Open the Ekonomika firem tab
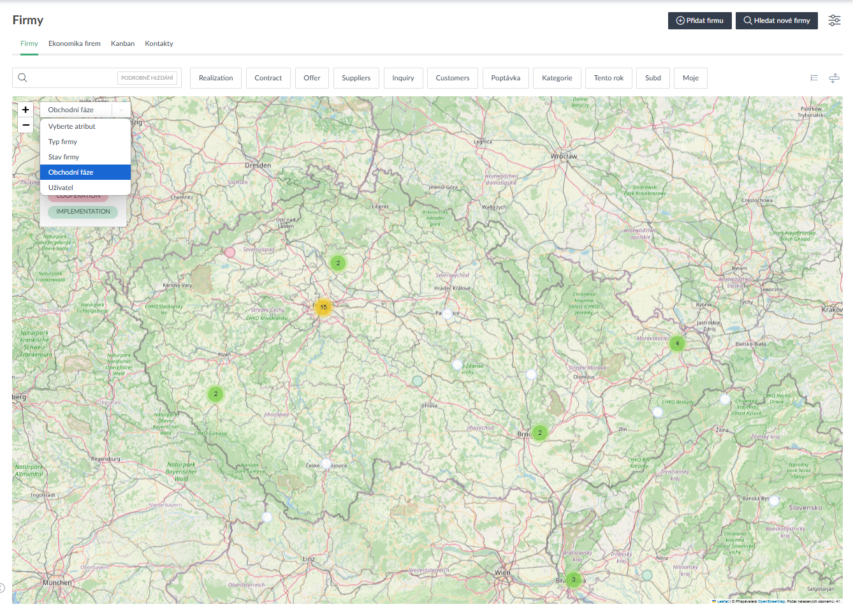Image resolution: width=853 pixels, height=616 pixels. [75, 43]
